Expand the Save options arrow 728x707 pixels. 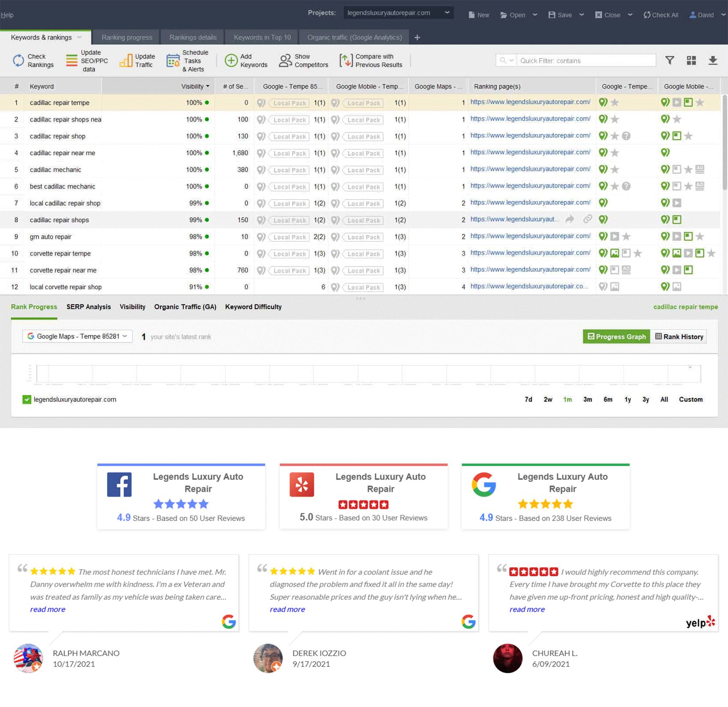[582, 15]
